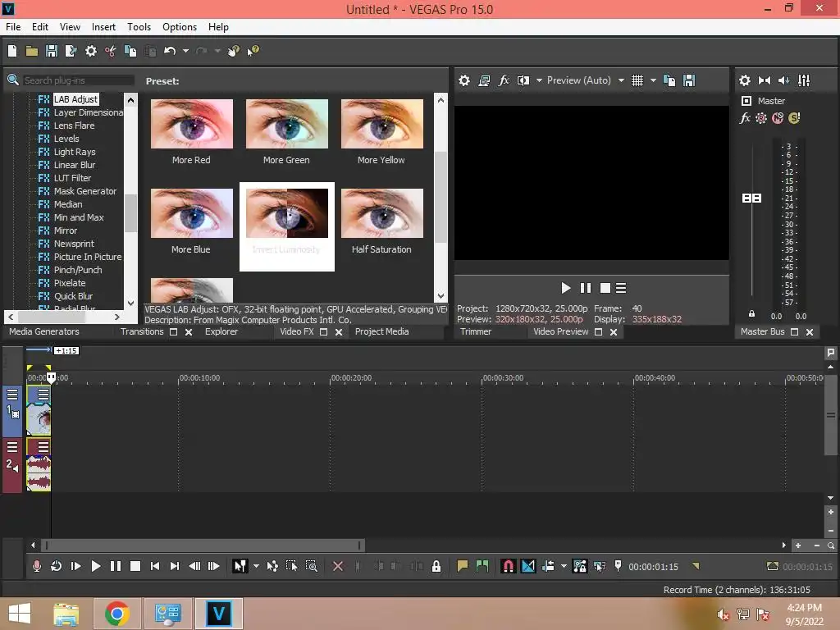Screen dimensions: 840x630
Task: Open the Tools menu
Action: pyautogui.click(x=139, y=27)
